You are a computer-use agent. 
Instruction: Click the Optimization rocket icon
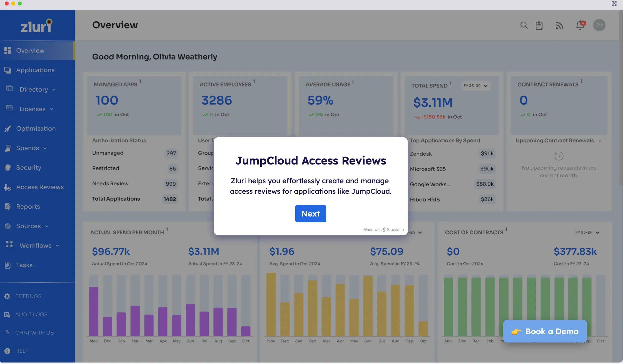pyautogui.click(x=8, y=128)
